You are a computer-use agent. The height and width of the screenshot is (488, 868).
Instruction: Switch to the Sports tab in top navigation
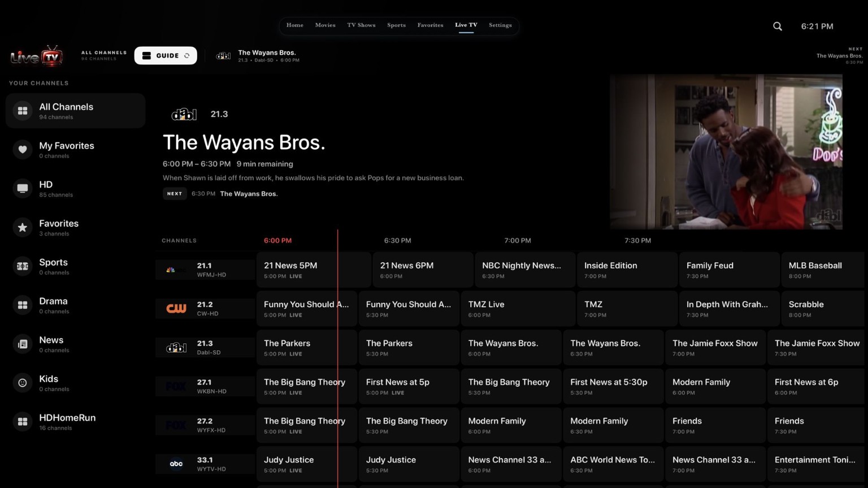click(x=396, y=25)
